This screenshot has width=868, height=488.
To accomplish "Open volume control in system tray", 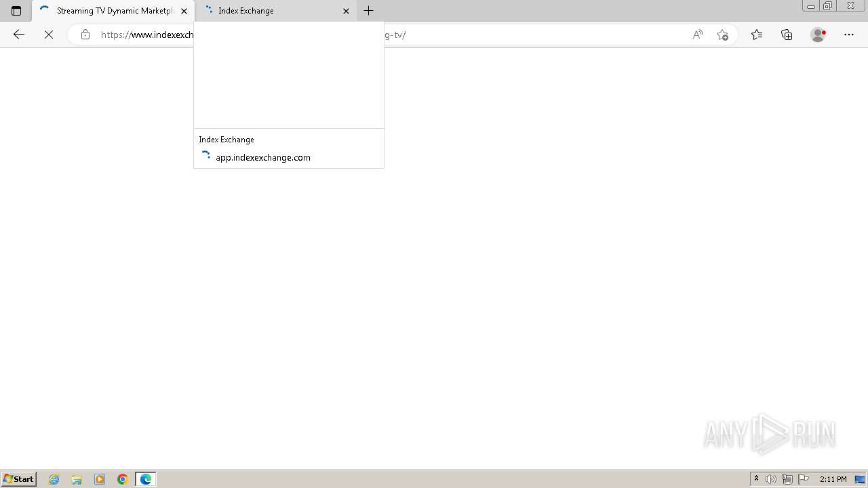I will (771, 479).
